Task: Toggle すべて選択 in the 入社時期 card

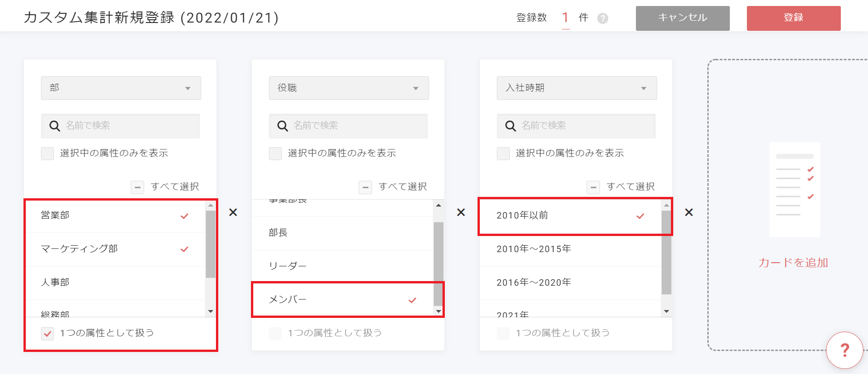Action: point(593,187)
